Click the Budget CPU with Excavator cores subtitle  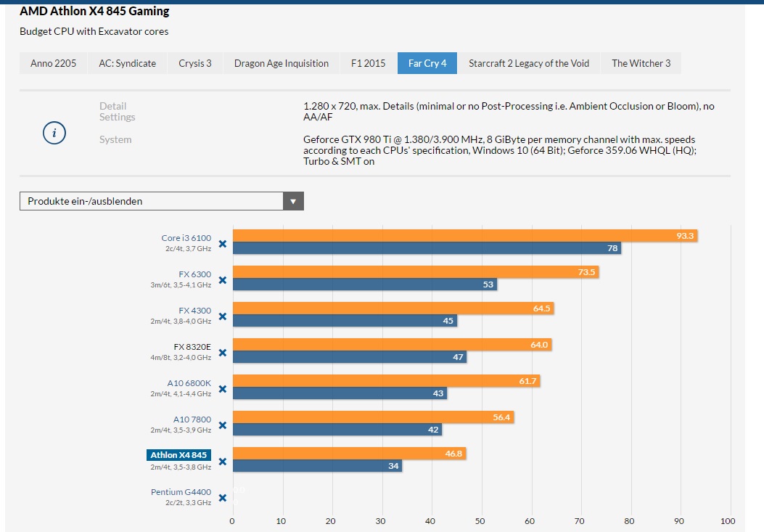pos(94,31)
